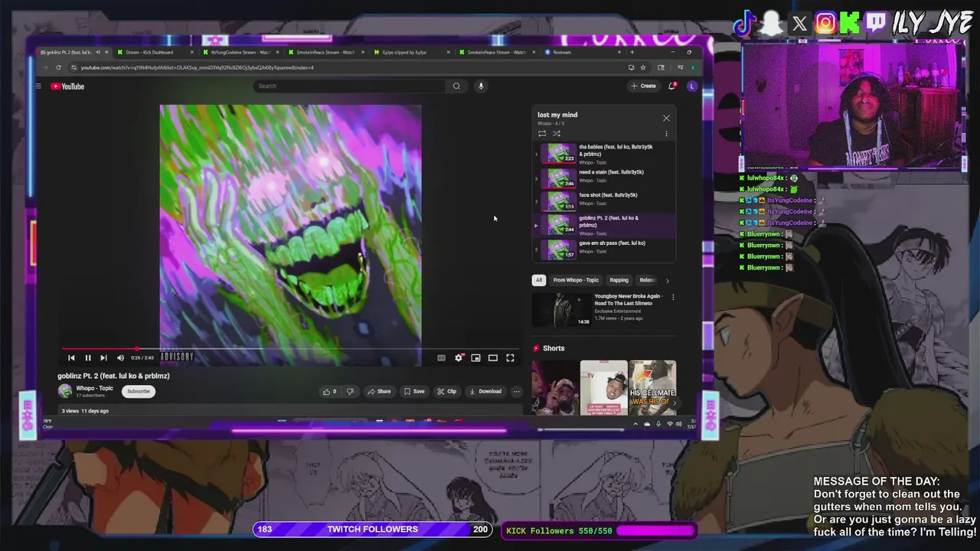Open the Create button menu

[x=644, y=86]
